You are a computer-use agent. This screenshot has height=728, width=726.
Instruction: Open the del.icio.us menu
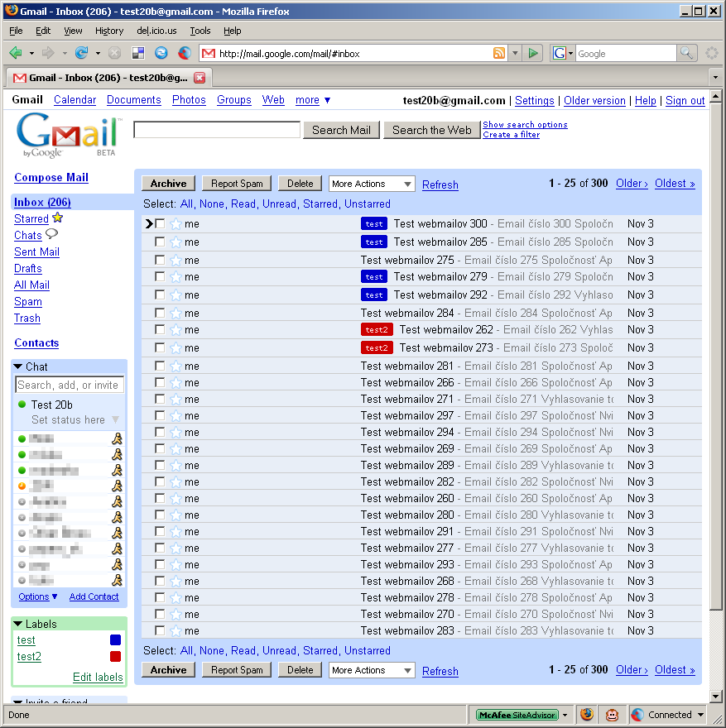pos(156,31)
